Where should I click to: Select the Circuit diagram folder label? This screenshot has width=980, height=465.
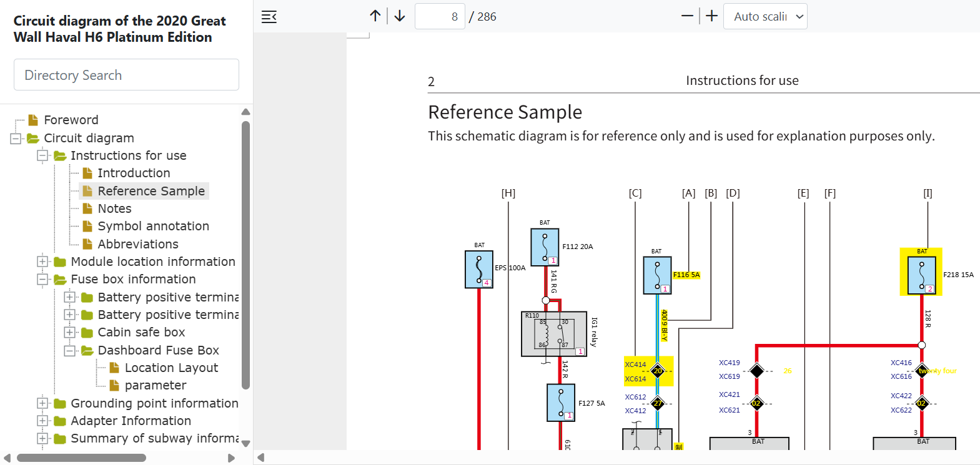click(89, 138)
